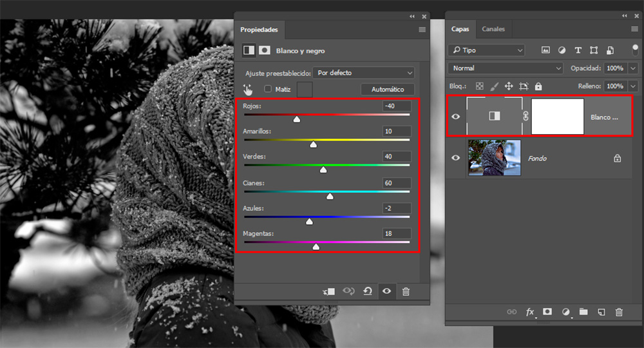Reset adjustment to defaults icon
Image resolution: width=644 pixels, height=348 pixels.
pos(368,291)
